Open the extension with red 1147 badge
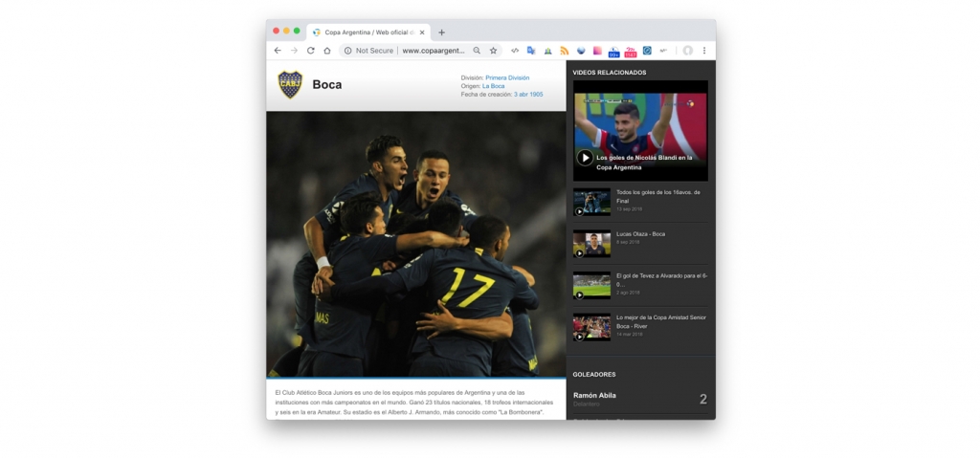This screenshot has width=980, height=458. coord(631,52)
